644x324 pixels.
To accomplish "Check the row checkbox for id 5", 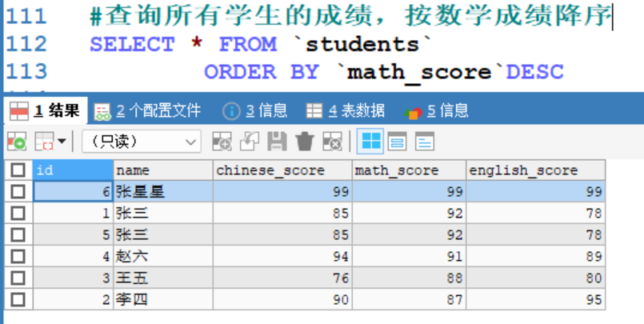I will click(x=18, y=235).
